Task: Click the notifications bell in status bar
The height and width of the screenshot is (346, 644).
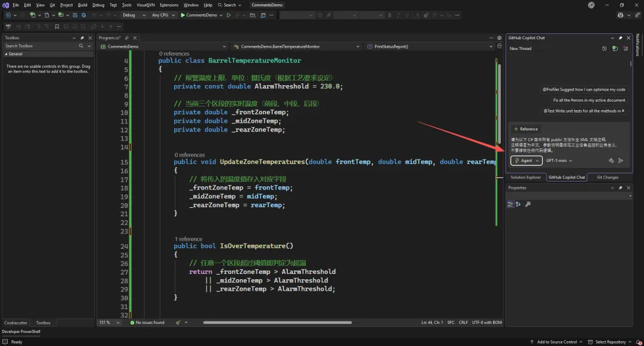Action: (x=639, y=342)
